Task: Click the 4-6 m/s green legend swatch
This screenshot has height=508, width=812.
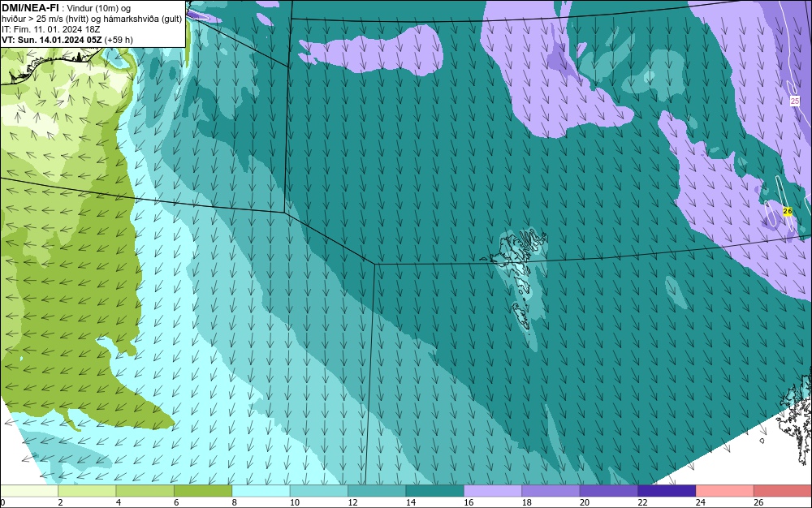Action: click(x=145, y=491)
